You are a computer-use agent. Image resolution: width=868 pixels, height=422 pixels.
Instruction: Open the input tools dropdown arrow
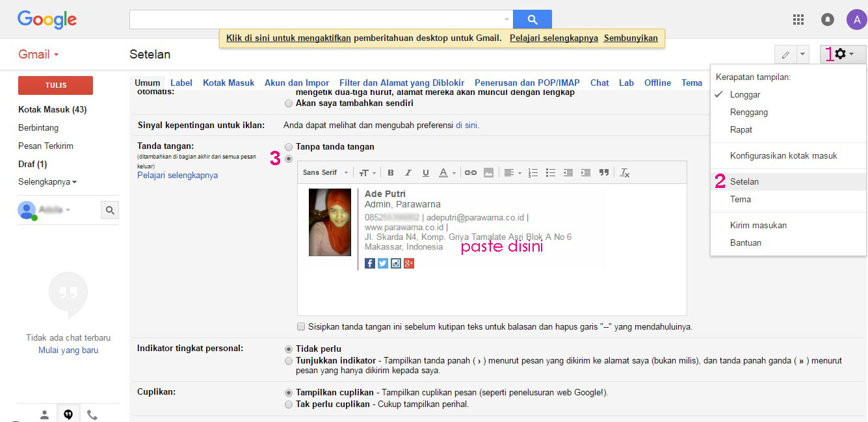(803, 55)
